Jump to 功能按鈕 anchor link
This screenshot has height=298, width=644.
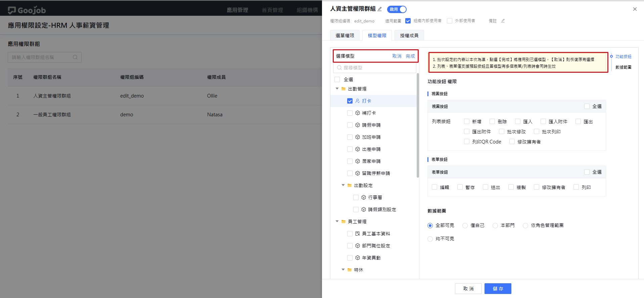[x=623, y=57]
